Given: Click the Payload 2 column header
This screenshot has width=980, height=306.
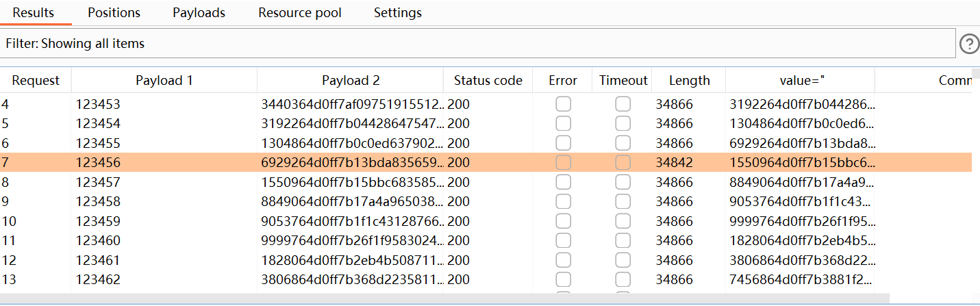Looking at the screenshot, I should (x=350, y=80).
